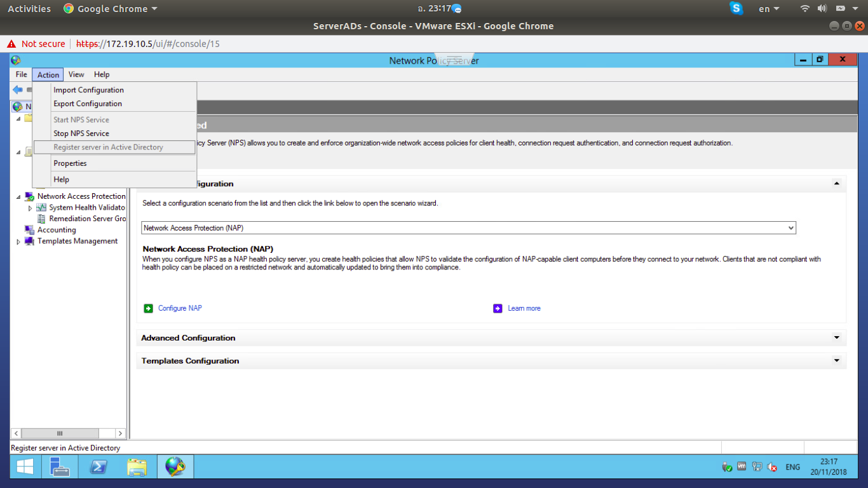
Task: Select the Accounting tree item label
Action: (57, 230)
